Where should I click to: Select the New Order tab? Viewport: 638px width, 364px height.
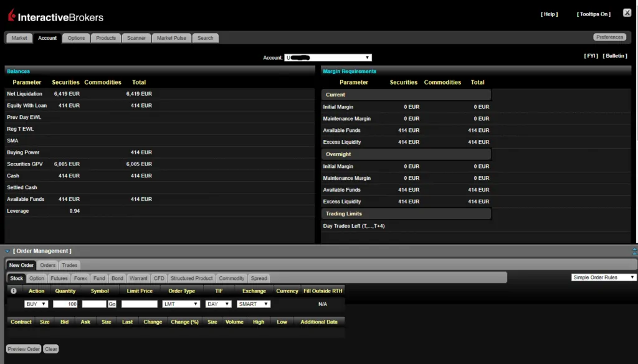pos(21,265)
